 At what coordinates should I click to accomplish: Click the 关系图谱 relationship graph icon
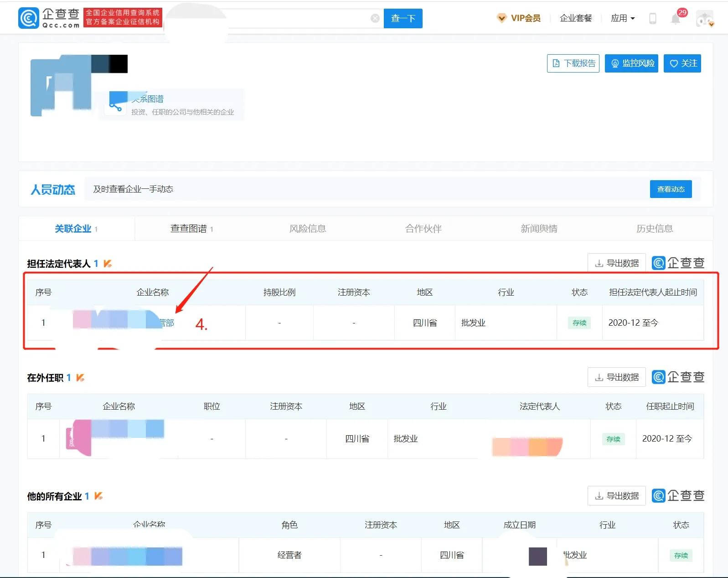(x=116, y=104)
